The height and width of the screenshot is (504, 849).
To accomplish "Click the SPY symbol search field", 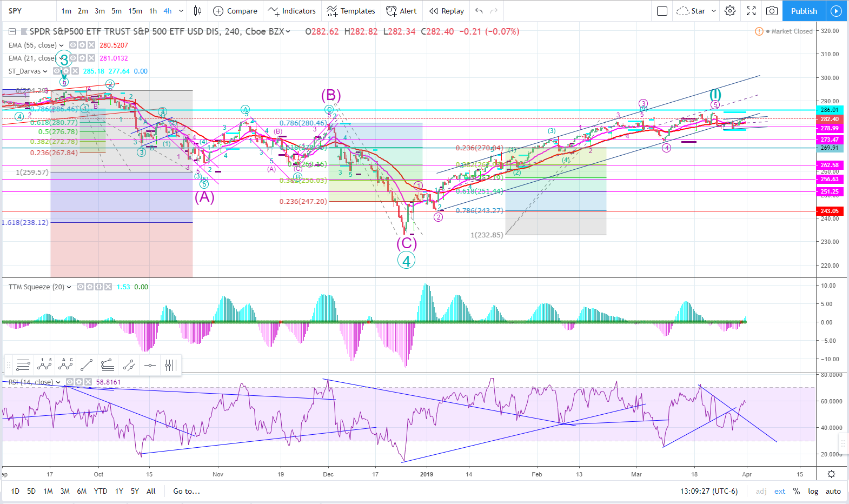I will click(x=28, y=11).
